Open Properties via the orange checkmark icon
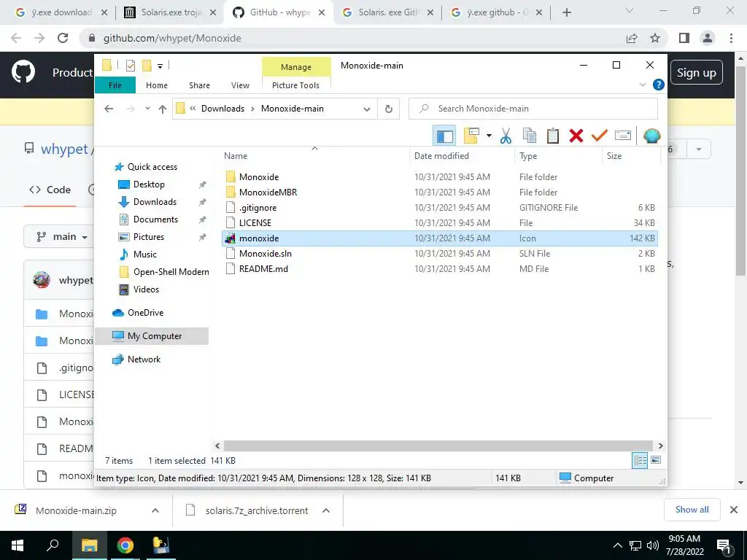 pyautogui.click(x=600, y=136)
